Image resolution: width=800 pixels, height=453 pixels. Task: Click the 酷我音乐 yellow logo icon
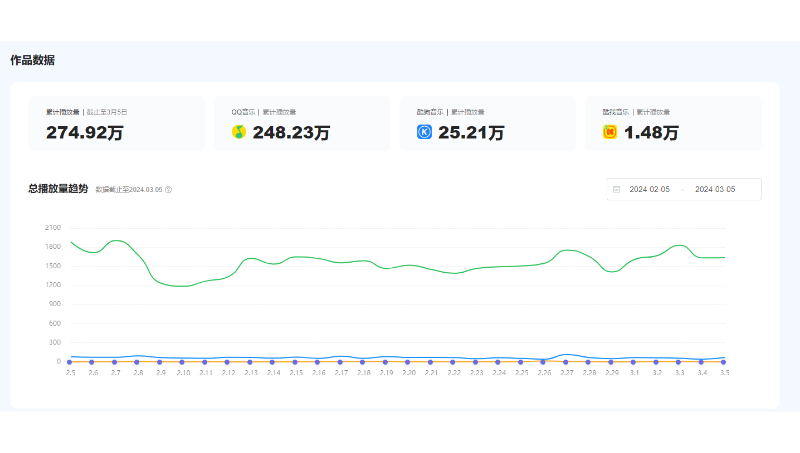[610, 132]
